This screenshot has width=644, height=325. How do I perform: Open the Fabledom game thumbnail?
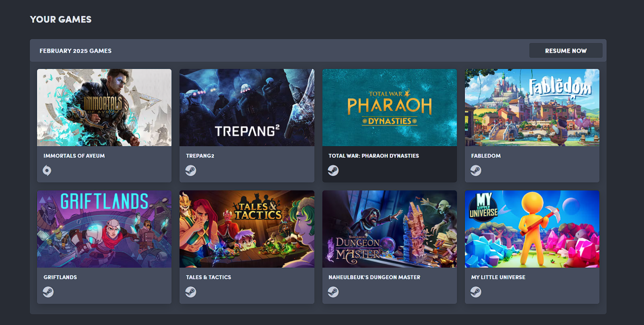(532, 108)
